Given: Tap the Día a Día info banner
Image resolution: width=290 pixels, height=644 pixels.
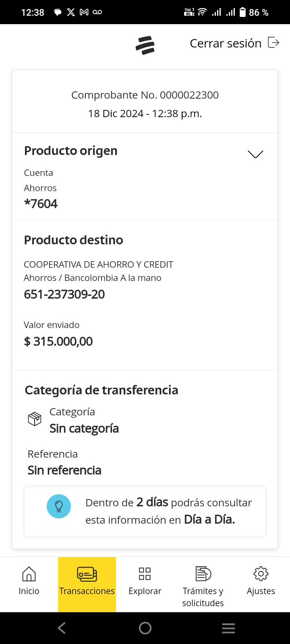Looking at the screenshot, I should (x=145, y=511).
